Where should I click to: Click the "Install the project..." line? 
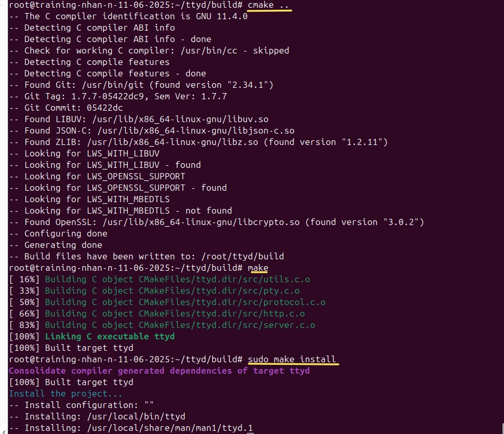[x=65, y=393]
